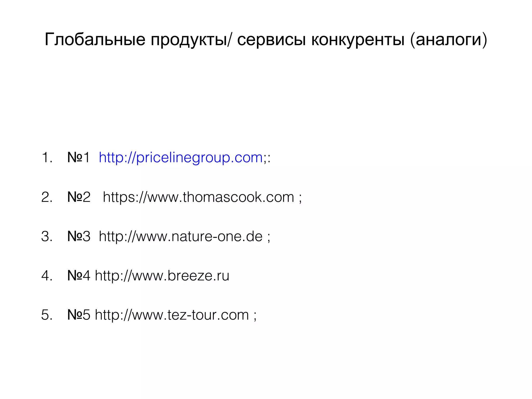Click the №5 label in the list
The width and height of the screenshot is (532, 399).
(x=79, y=315)
